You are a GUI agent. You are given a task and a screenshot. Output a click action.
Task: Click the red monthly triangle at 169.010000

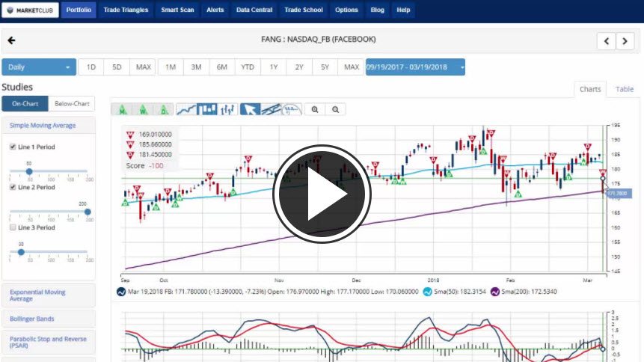pyautogui.click(x=130, y=135)
